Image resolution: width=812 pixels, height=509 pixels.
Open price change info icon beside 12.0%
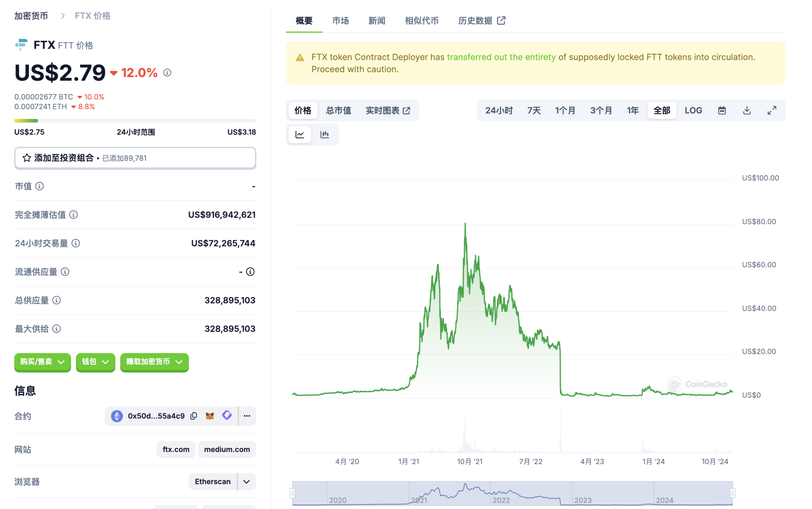point(167,72)
